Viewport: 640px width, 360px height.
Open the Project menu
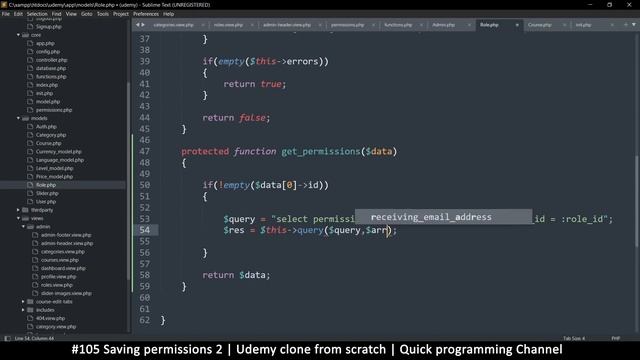(121, 14)
